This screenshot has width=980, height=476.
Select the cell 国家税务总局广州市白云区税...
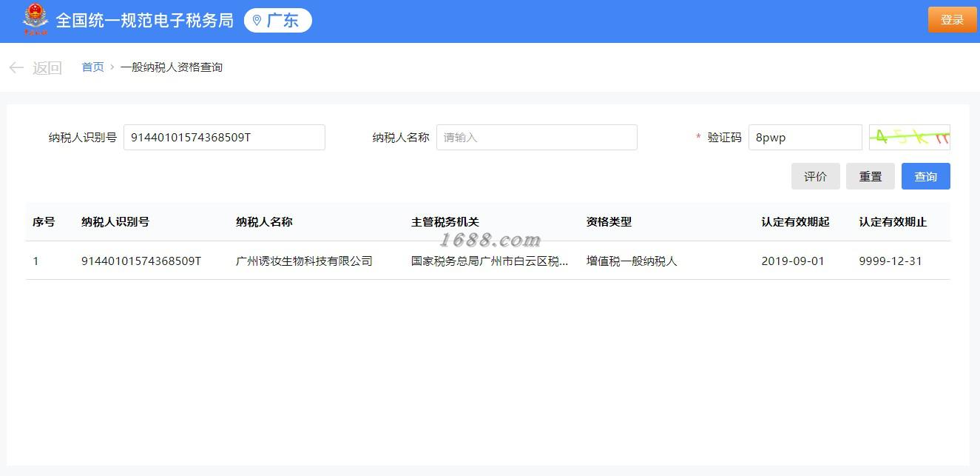click(490, 261)
